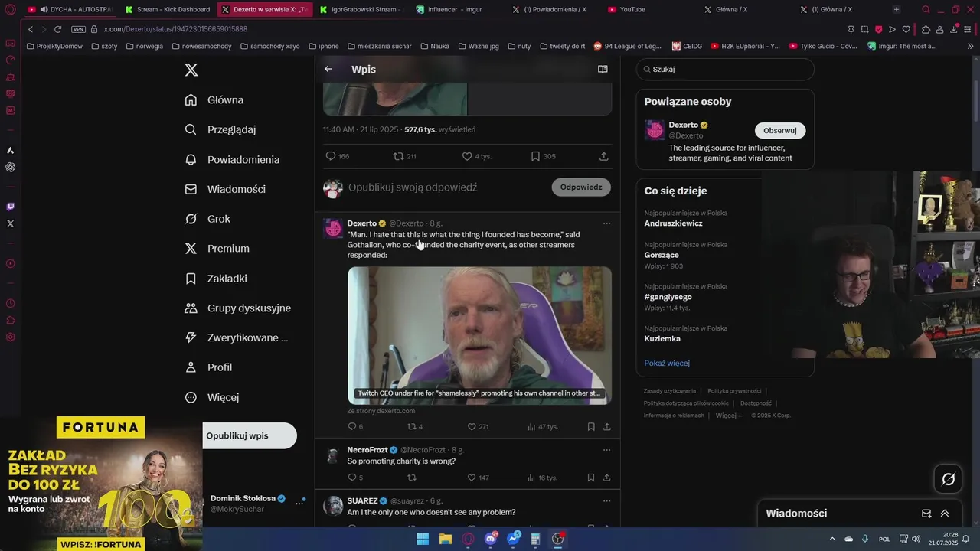The height and width of the screenshot is (551, 980).
Task: Open the Twitch CEO article thumbnail
Action: coord(479,335)
